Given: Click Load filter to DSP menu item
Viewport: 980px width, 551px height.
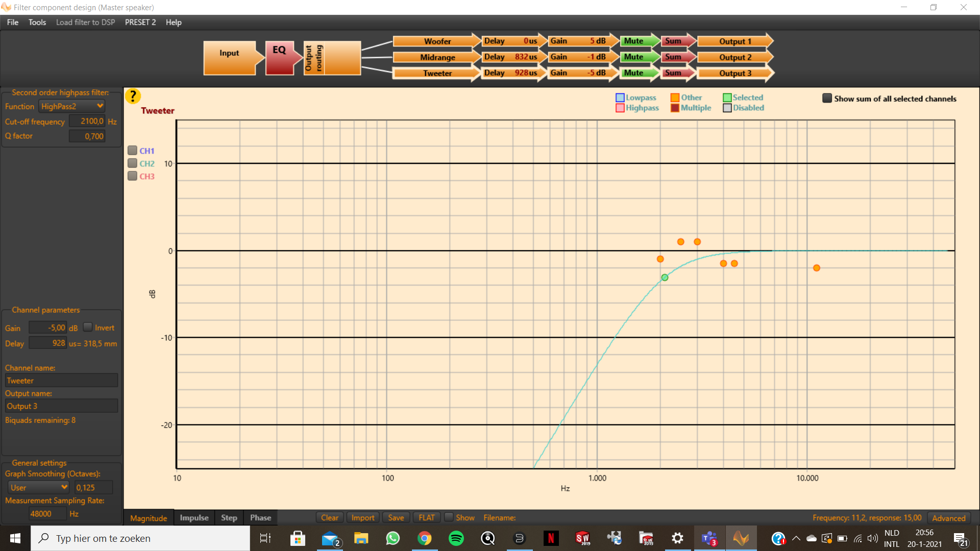Looking at the screenshot, I should click(85, 22).
